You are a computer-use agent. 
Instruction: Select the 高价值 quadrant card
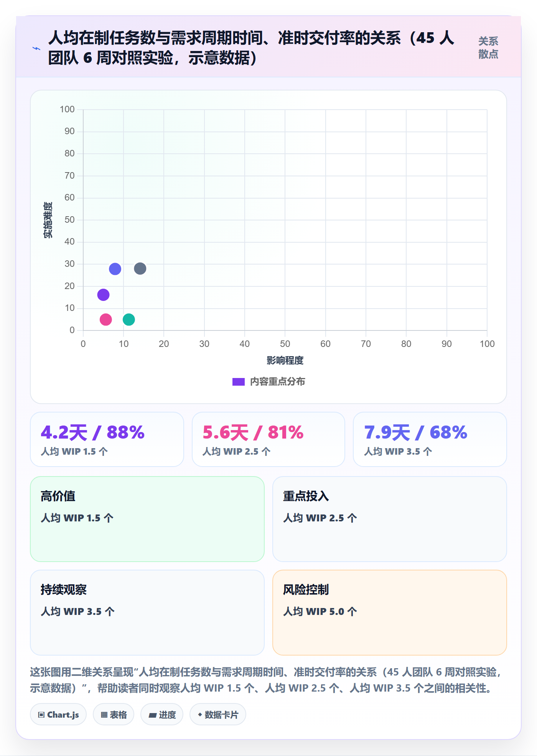click(147, 519)
